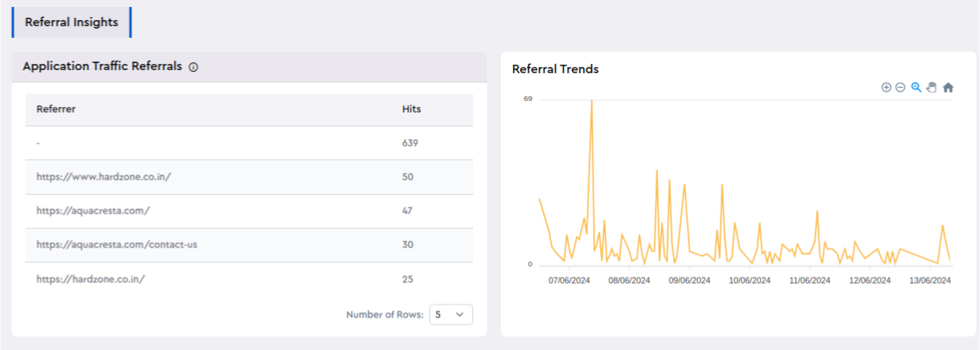Select the https://aquacresta.com/ referrer cell
980x350 pixels.
pyautogui.click(x=93, y=210)
